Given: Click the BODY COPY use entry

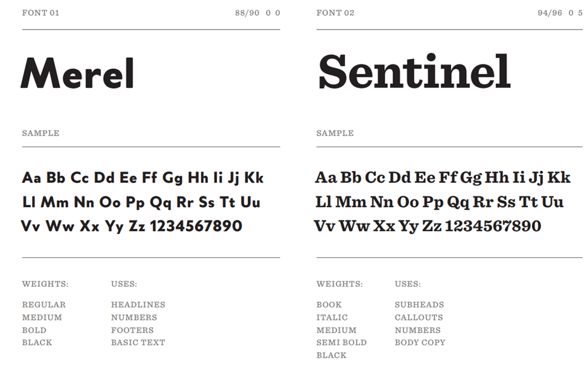Looking at the screenshot, I should (x=420, y=342).
